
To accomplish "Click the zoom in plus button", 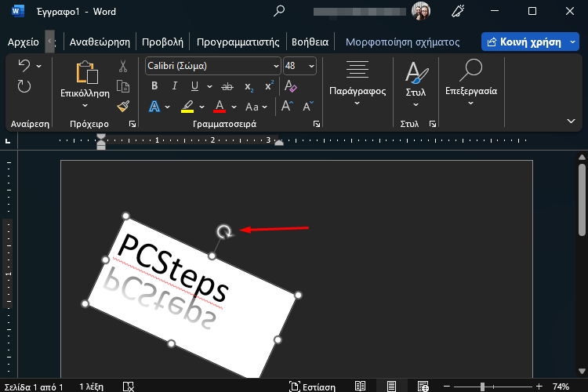I will [x=539, y=386].
